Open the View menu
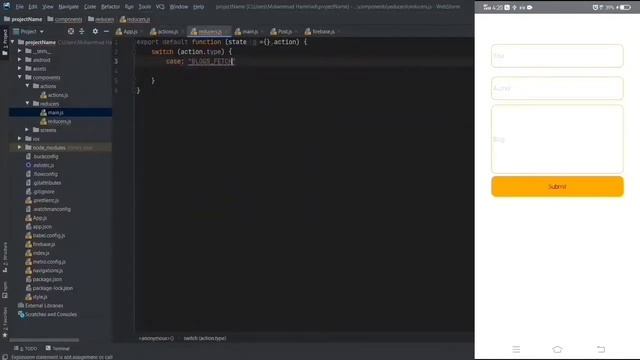The width and height of the screenshot is (640, 360). [48, 7]
